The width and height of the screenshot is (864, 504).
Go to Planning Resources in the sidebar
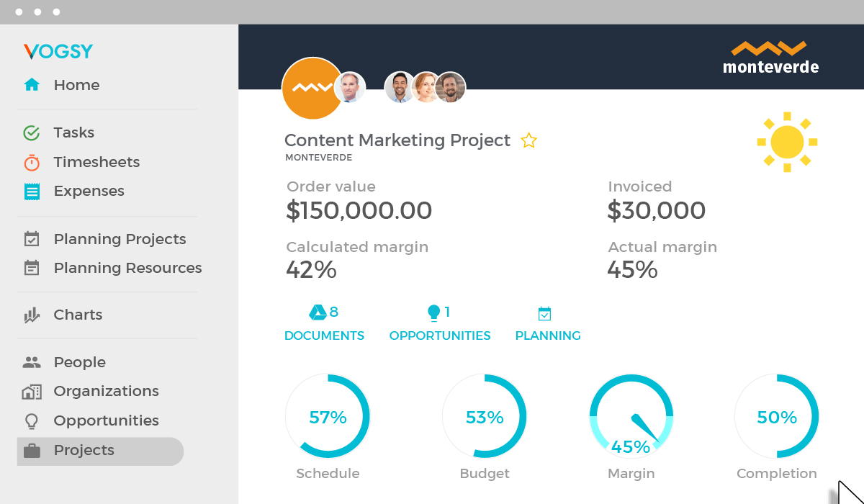[x=127, y=268]
